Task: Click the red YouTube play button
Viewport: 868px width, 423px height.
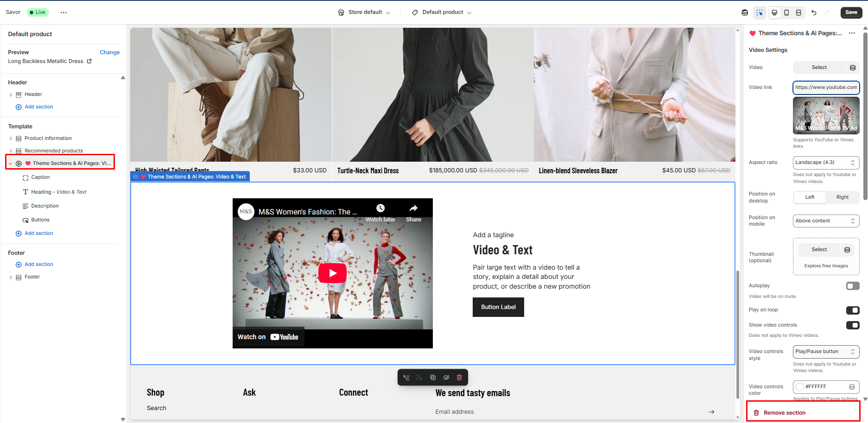Action: click(x=332, y=273)
